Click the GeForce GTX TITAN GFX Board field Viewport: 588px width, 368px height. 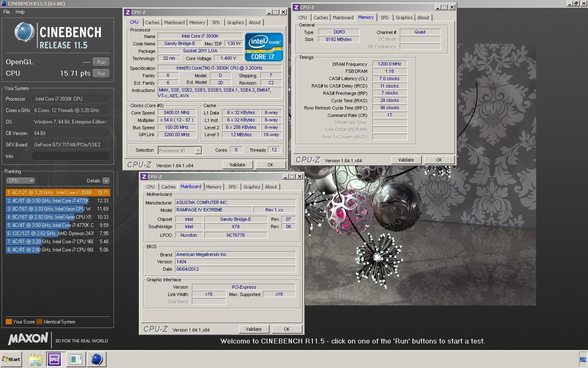(x=71, y=145)
